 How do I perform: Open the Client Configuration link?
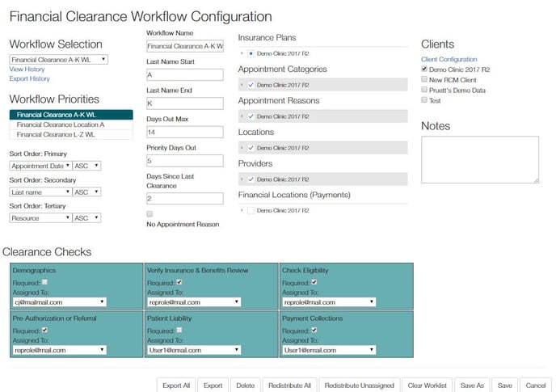pyautogui.click(x=449, y=60)
